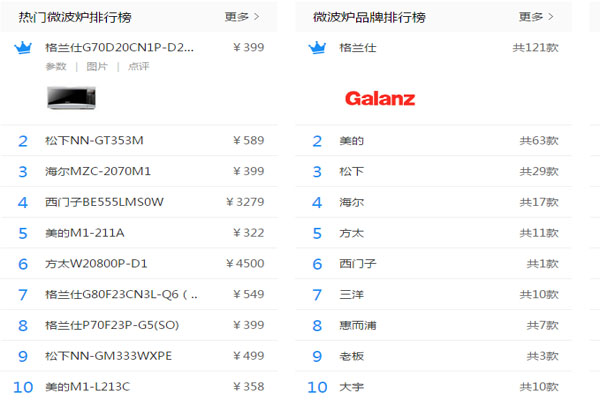Viewport: 600px width, 400px height.
Task: Click 共121款 count for 格兰仕
Action: point(536,48)
